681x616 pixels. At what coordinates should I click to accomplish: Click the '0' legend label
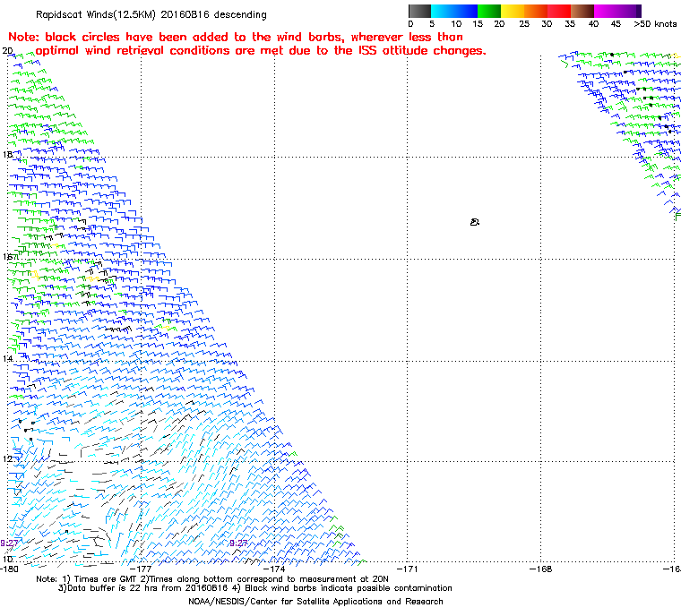click(x=411, y=24)
